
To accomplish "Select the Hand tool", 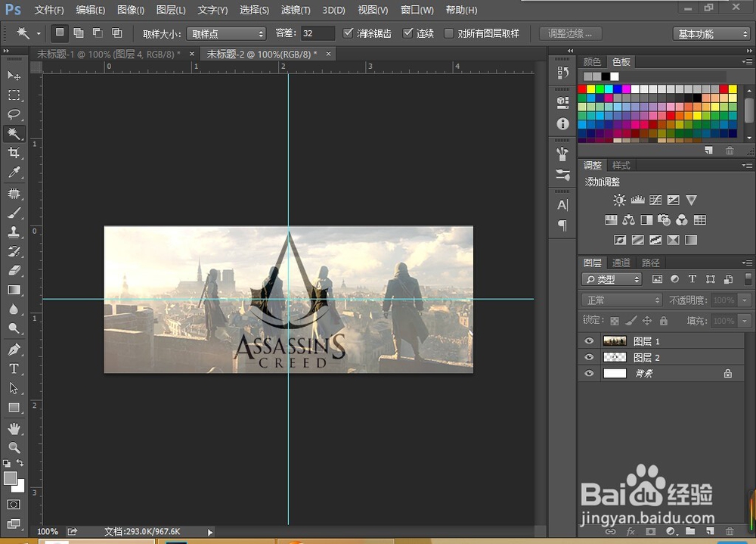I will coord(14,429).
